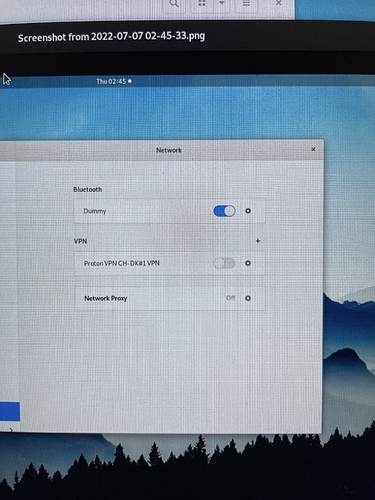Viewport: 375px width, 500px height.
Task: Select the Proton VPN CH-DK#1 VPN entry label
Action: [x=122, y=263]
